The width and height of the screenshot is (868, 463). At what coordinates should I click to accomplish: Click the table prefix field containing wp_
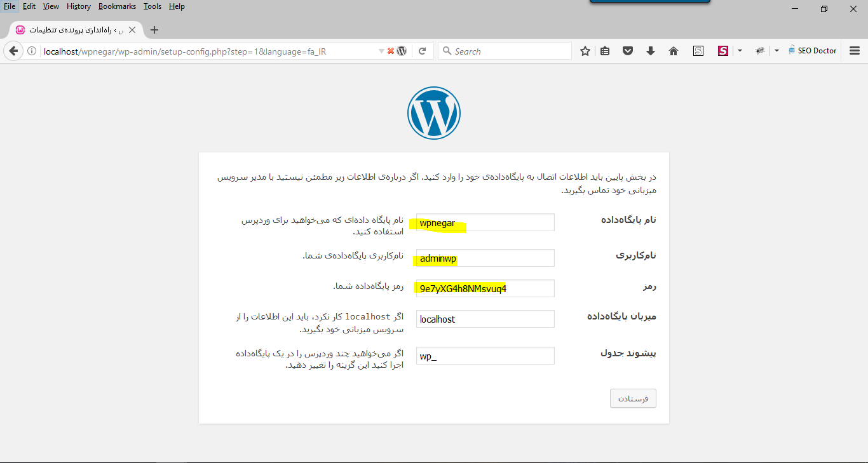pos(485,356)
